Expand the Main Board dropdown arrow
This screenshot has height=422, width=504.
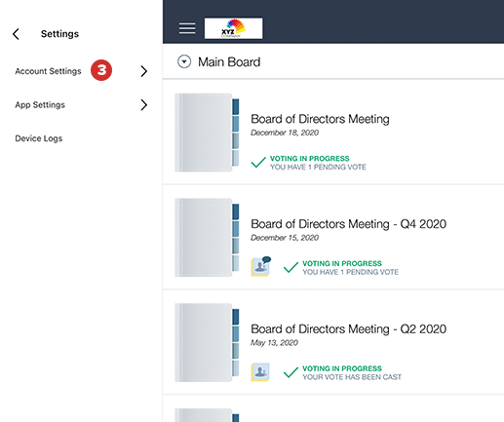(x=184, y=61)
